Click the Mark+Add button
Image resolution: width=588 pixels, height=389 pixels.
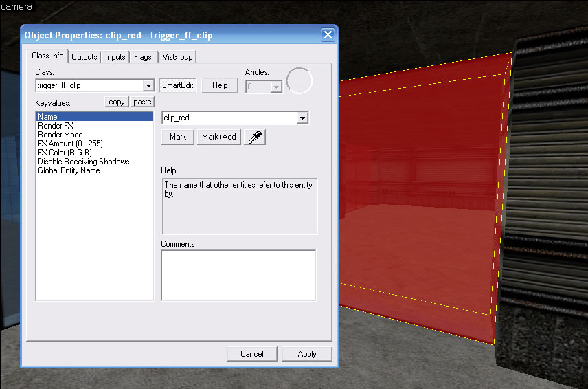(219, 137)
